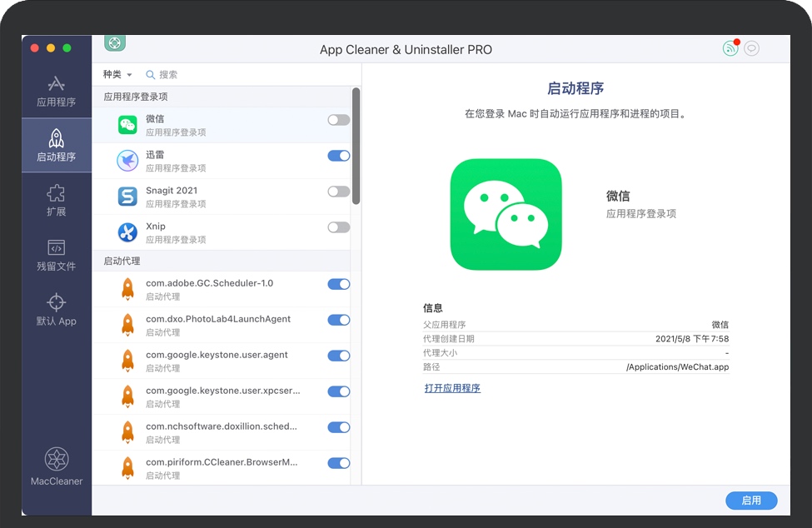Select the Snagit 2021 app icon
The height and width of the screenshot is (528, 812).
(127, 197)
